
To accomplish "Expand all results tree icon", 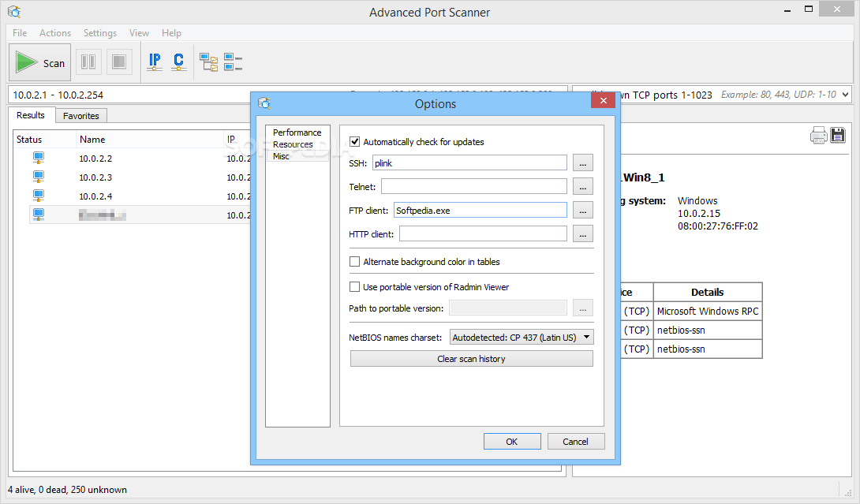I will (208, 62).
